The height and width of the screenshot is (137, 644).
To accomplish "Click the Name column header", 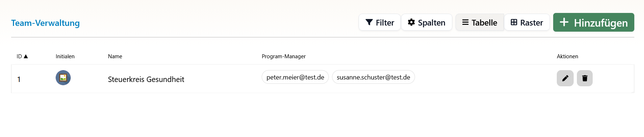I will [x=115, y=56].
